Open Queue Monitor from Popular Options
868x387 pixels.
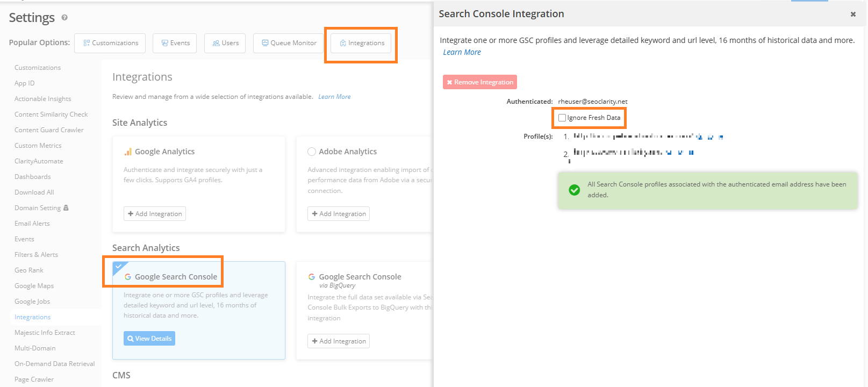coord(289,43)
